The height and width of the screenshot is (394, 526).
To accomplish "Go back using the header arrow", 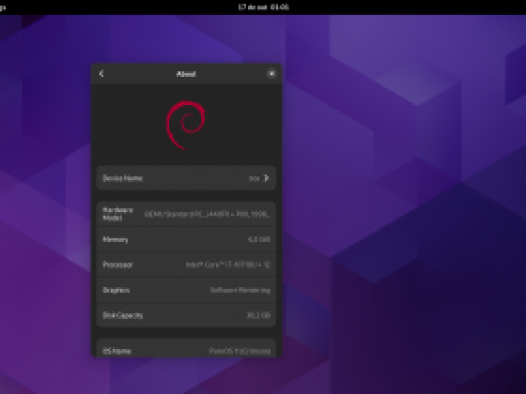I will (x=102, y=73).
